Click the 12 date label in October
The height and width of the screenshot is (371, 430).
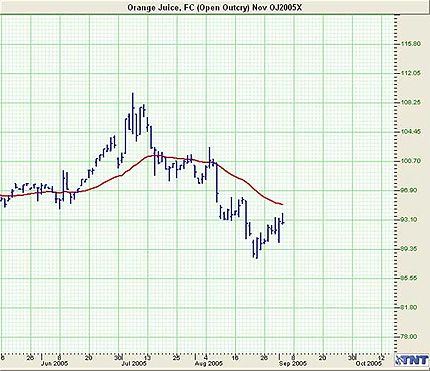382,357
